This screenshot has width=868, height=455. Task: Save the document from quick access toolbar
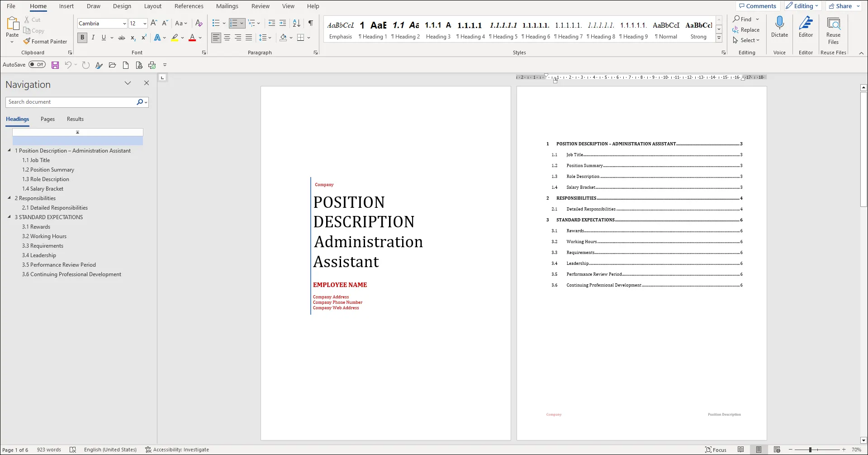55,65
